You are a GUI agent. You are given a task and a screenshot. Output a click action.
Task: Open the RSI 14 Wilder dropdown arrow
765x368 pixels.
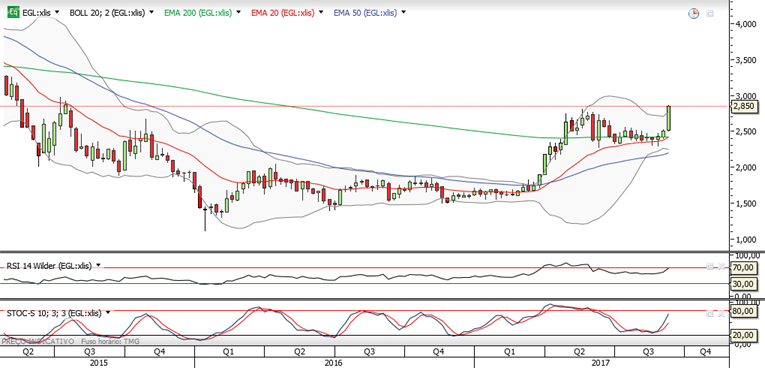pos(98,265)
